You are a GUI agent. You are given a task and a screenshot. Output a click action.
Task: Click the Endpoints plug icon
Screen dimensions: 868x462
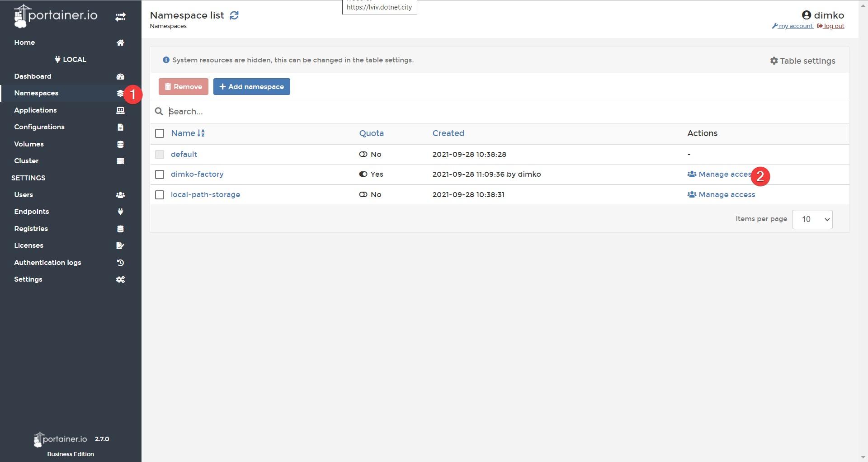pyautogui.click(x=120, y=212)
